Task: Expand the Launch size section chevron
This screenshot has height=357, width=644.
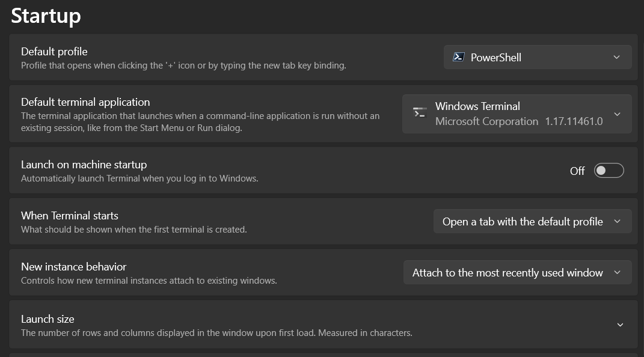Action: 620,325
